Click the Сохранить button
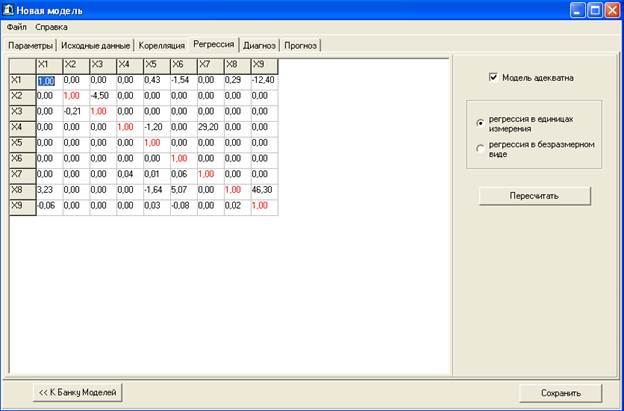The image size is (624, 411). pyautogui.click(x=561, y=393)
